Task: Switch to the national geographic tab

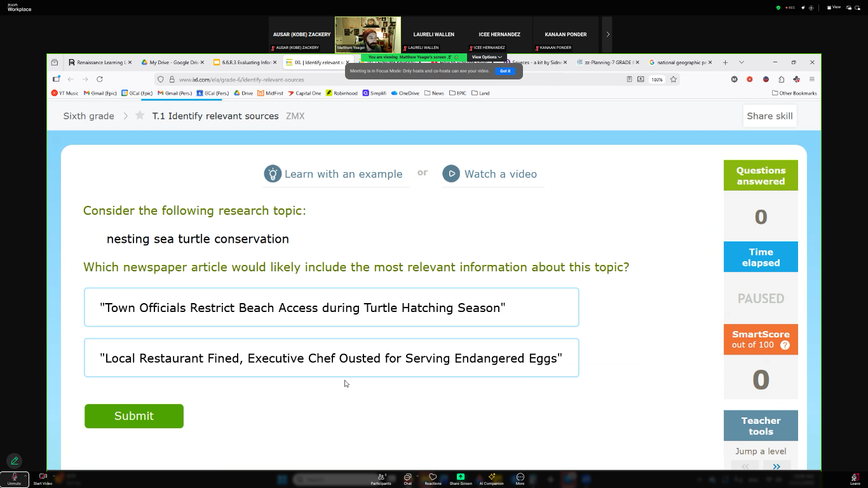Action: [x=679, y=62]
